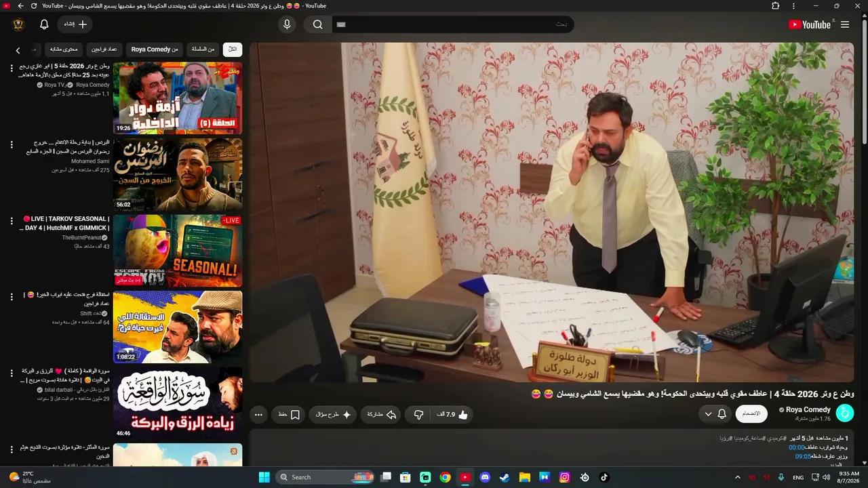Open the سورة الواقعة video thumbnail
Image resolution: width=868 pixels, height=488 pixels.
[178, 403]
